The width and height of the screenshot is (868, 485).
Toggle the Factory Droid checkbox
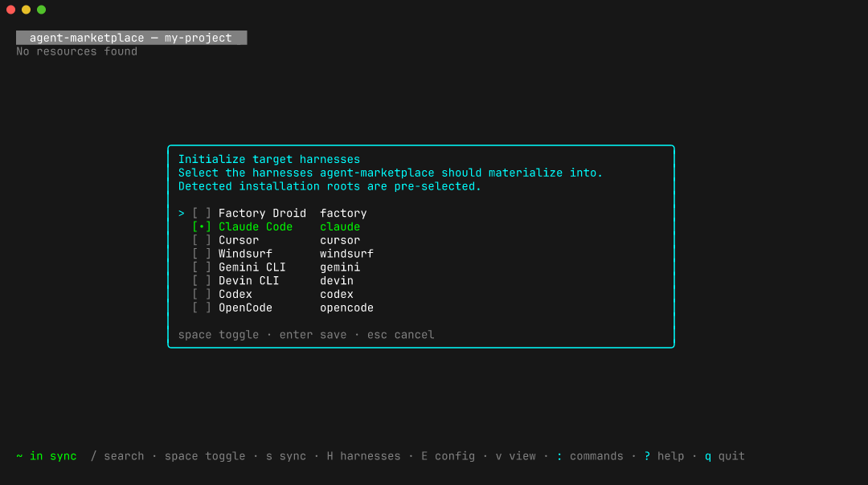pos(202,214)
